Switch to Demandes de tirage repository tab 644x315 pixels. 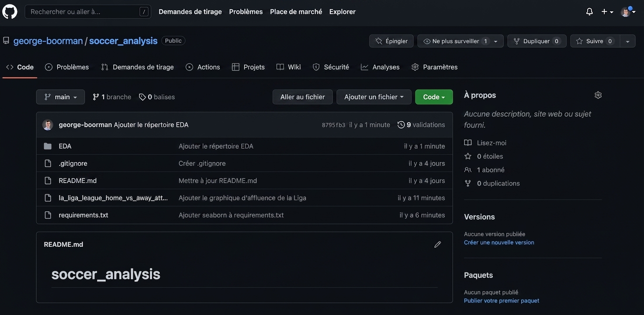pyautogui.click(x=137, y=67)
